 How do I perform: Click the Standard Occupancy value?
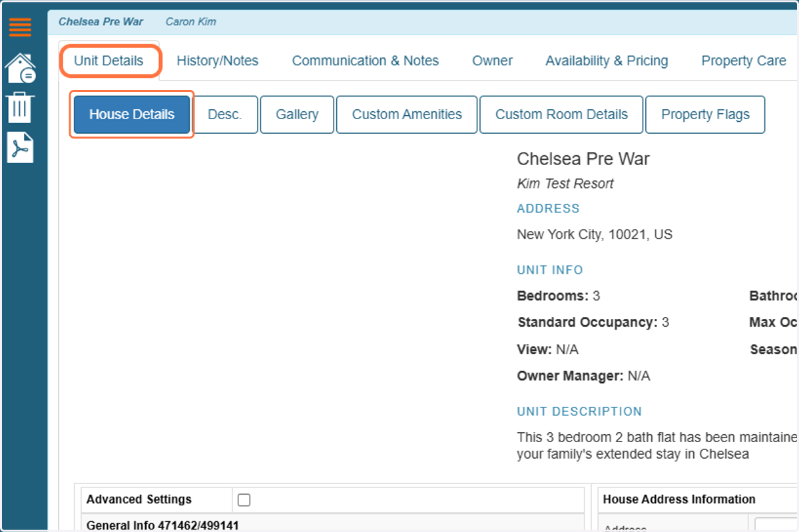[665, 322]
